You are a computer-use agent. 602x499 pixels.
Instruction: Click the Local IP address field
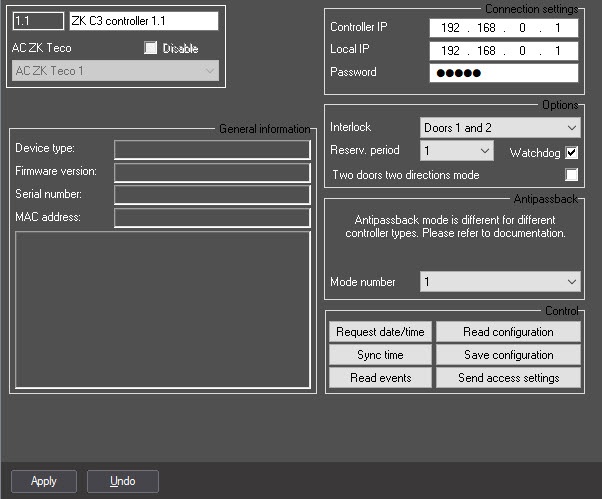[x=503, y=50]
